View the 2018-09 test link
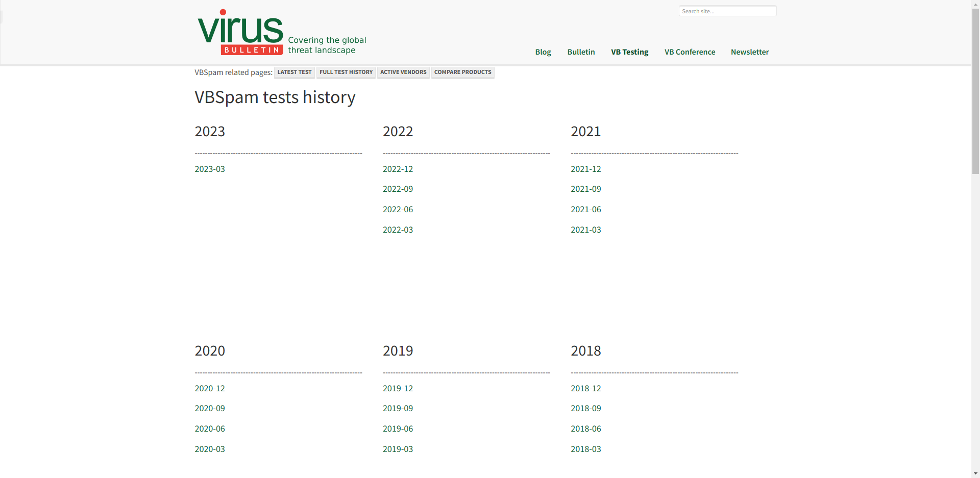Viewport: 980px width, 478px height. 586,408
